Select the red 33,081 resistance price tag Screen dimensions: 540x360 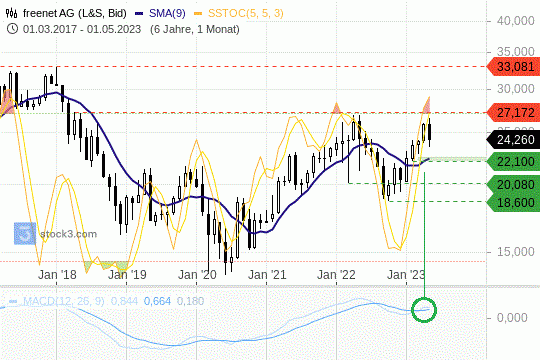click(513, 66)
